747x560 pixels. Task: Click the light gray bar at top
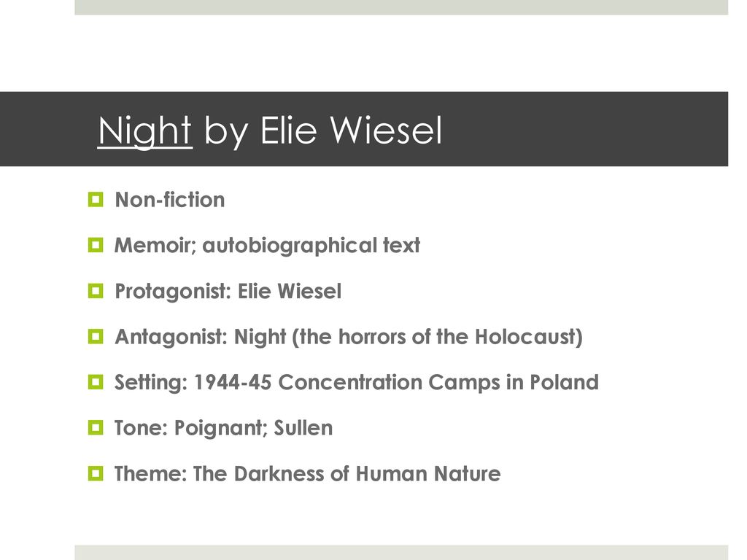click(401, 7)
